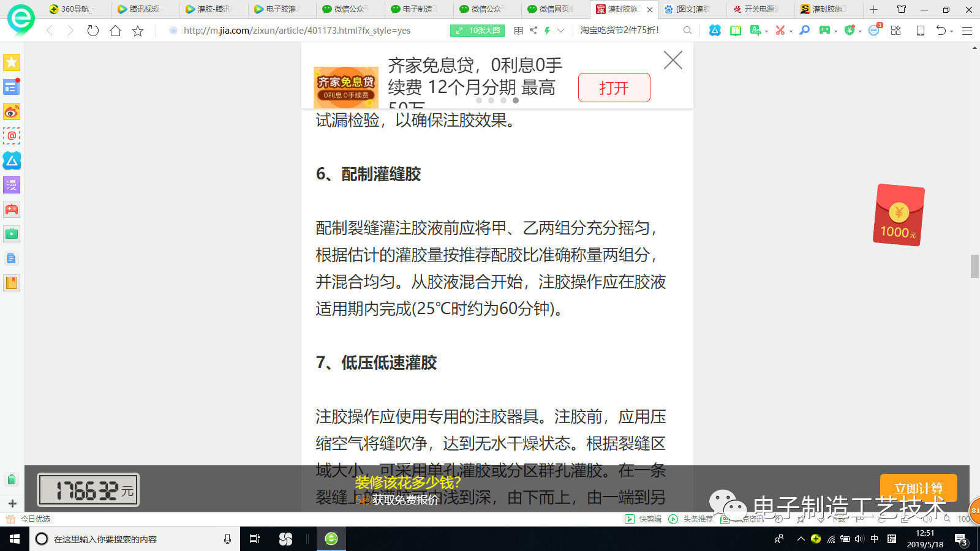Expand the undo closed-tab dropdown arrow
980x551 pixels.
tap(951, 31)
